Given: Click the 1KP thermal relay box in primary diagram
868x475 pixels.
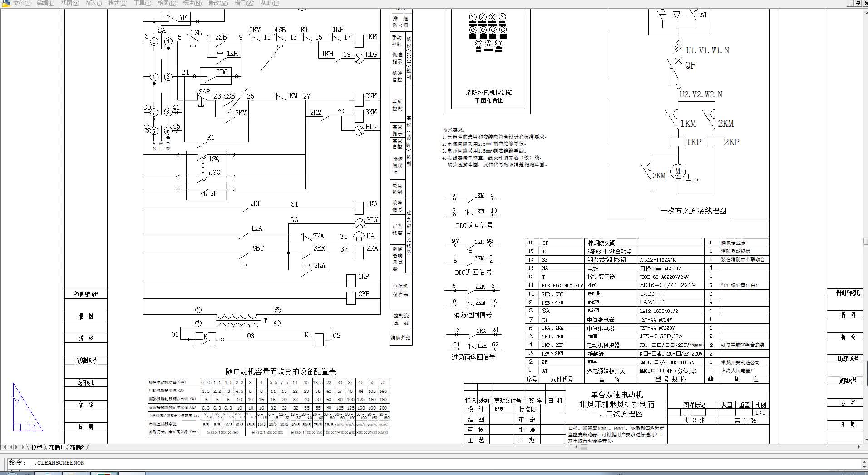Looking at the screenshot, I should pos(678,142).
